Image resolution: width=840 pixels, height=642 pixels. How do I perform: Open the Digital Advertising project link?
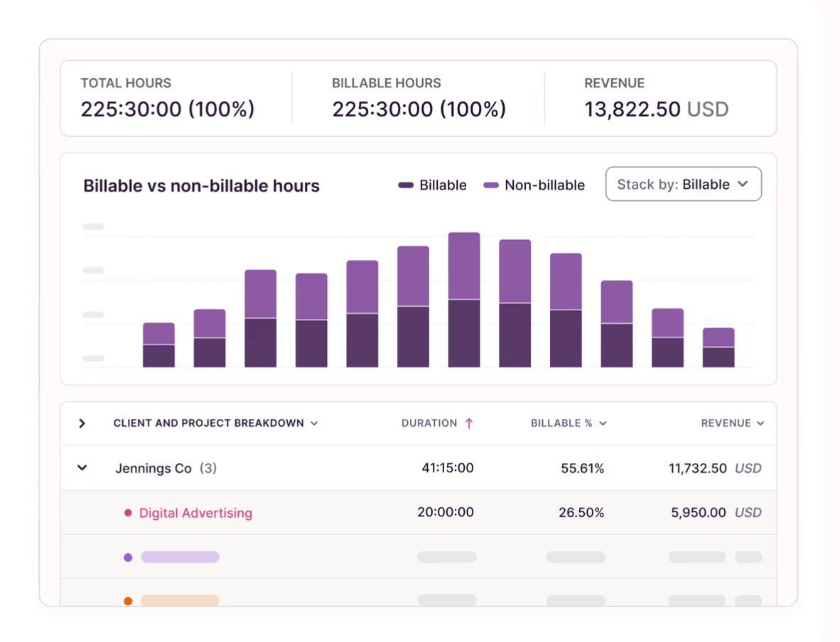click(x=195, y=513)
